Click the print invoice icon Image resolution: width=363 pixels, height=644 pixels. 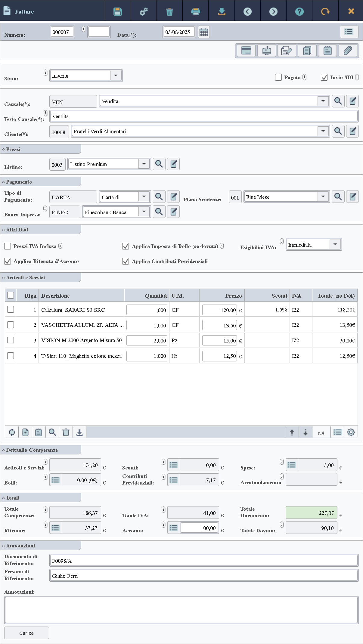[x=196, y=11]
